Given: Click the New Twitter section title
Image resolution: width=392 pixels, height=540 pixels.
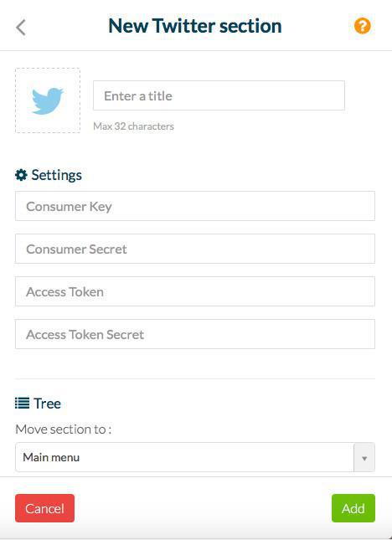Looking at the screenshot, I should point(195,26).
